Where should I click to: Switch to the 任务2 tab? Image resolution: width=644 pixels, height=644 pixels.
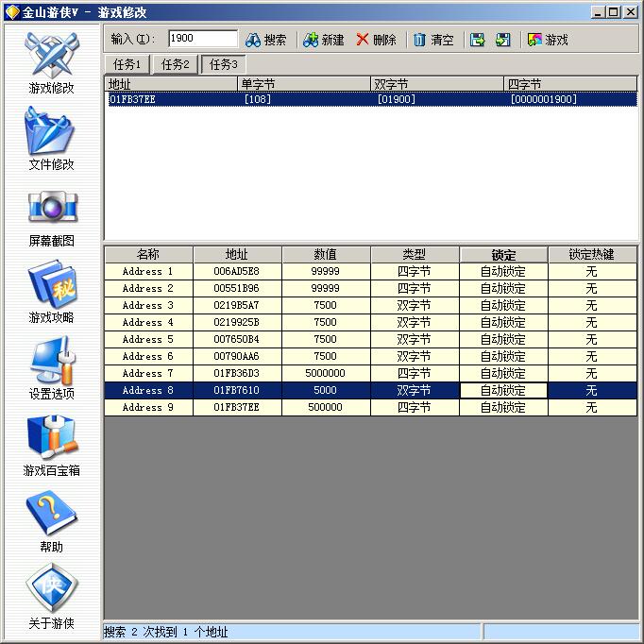[x=176, y=64]
